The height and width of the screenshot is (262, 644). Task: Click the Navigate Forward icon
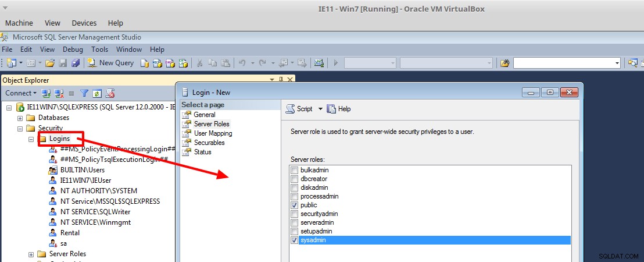coord(302,63)
